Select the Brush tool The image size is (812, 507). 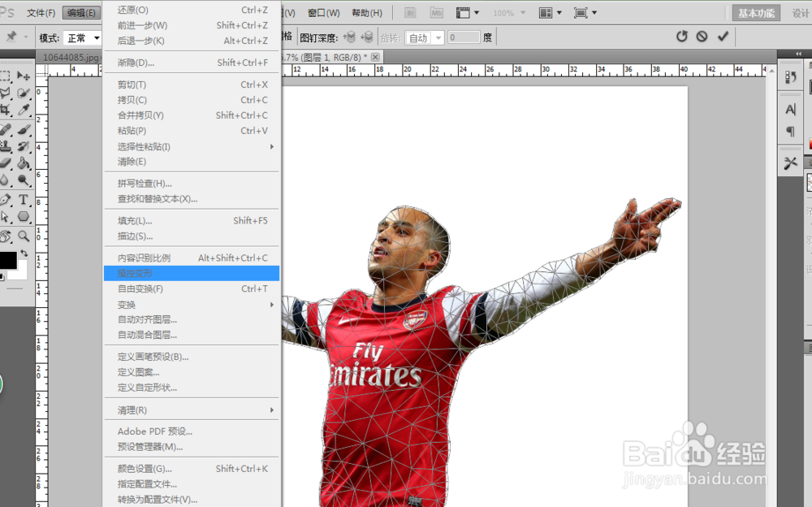(24, 130)
